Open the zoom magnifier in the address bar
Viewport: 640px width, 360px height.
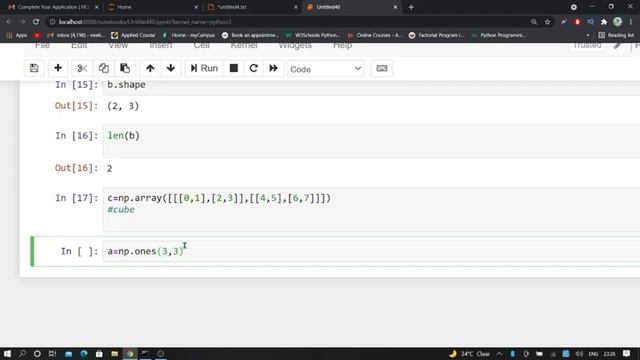(534, 22)
